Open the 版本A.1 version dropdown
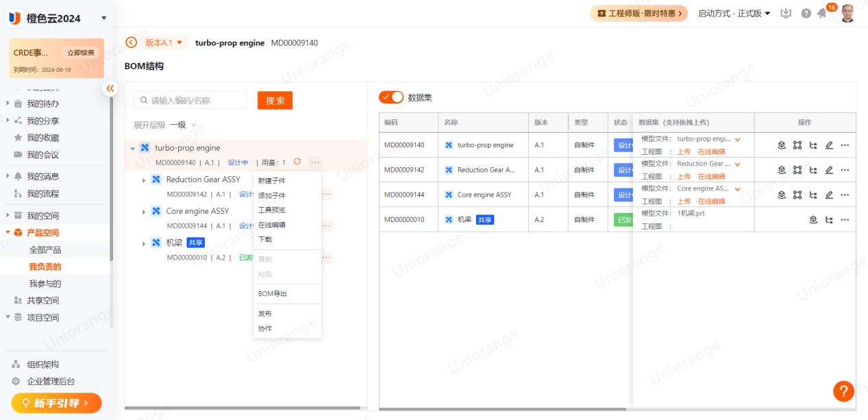Image resolution: width=868 pixels, height=420 pixels. pyautogui.click(x=164, y=42)
